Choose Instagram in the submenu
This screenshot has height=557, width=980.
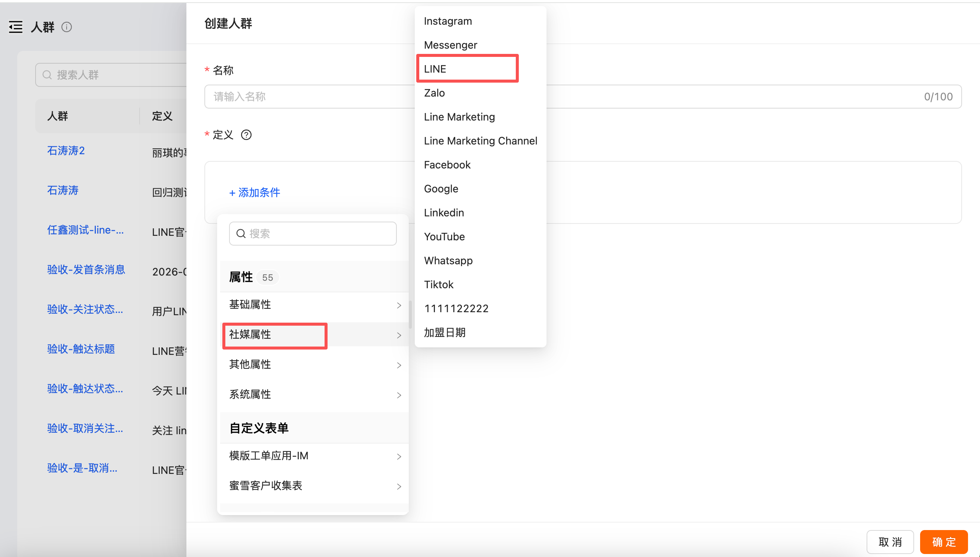point(448,21)
